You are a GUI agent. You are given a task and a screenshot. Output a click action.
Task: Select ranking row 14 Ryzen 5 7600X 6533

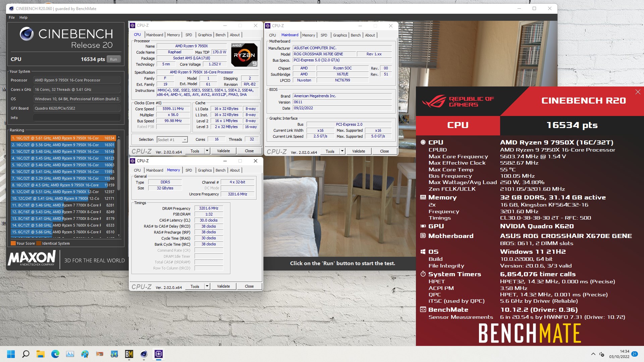point(63,225)
